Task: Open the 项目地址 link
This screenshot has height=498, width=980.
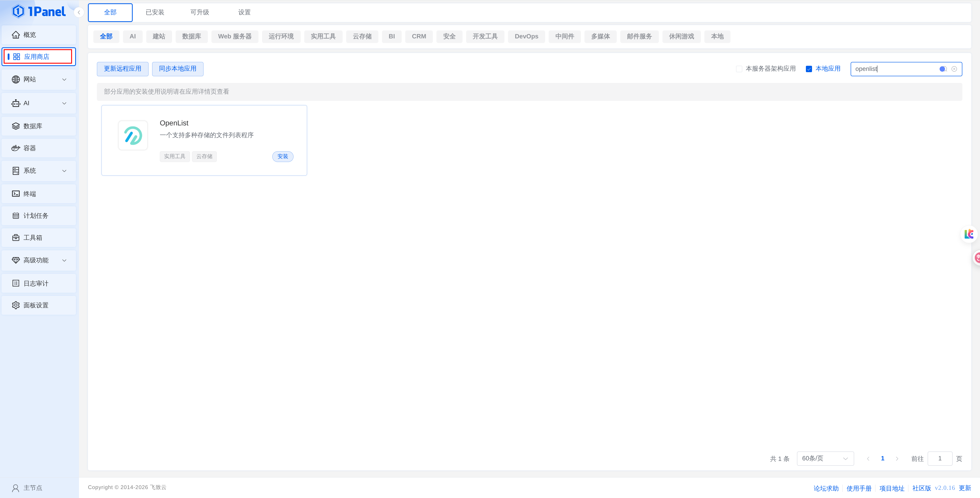Action: [x=892, y=489]
